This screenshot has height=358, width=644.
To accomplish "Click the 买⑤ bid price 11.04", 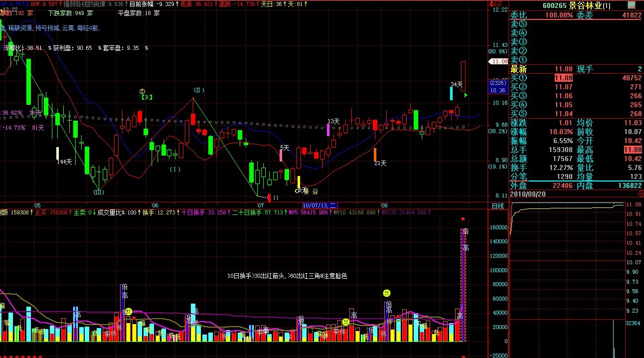I will 564,114.
